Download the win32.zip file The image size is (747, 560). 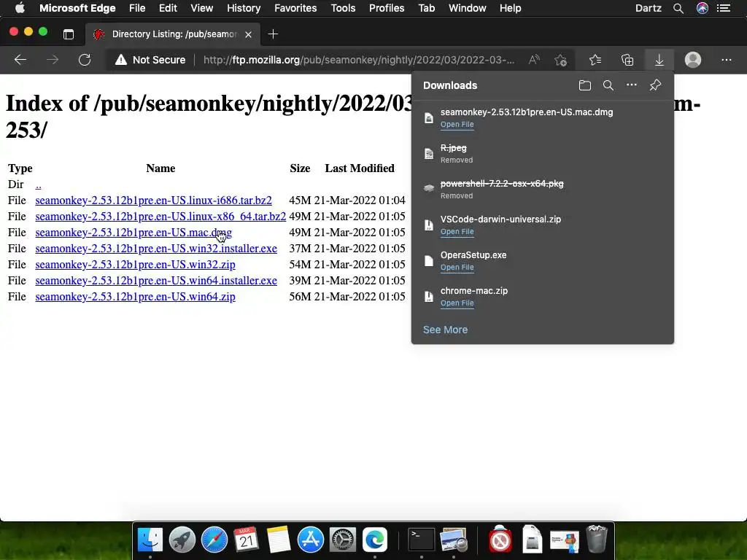[135, 265]
